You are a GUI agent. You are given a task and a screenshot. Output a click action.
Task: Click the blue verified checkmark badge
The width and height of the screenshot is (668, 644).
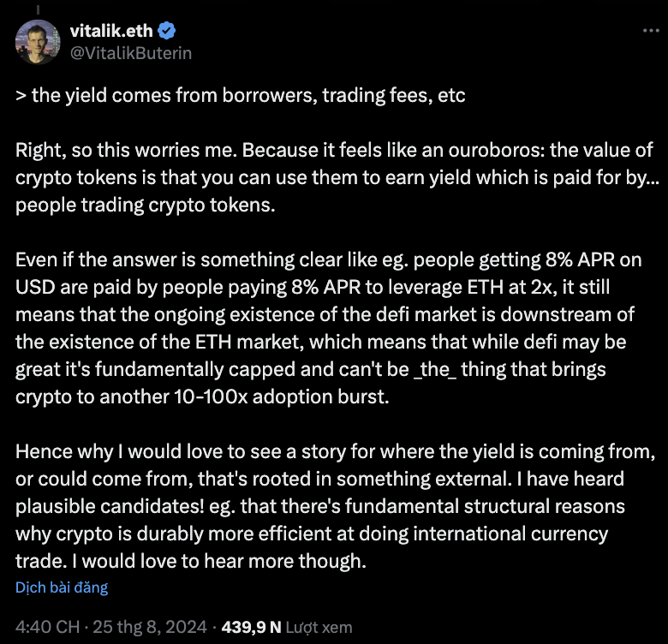167,32
